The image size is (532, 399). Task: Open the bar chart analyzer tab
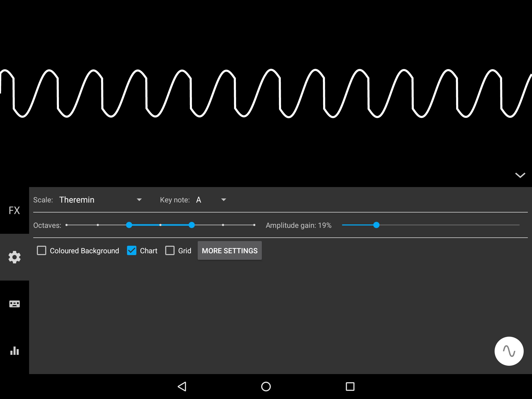tap(14, 351)
